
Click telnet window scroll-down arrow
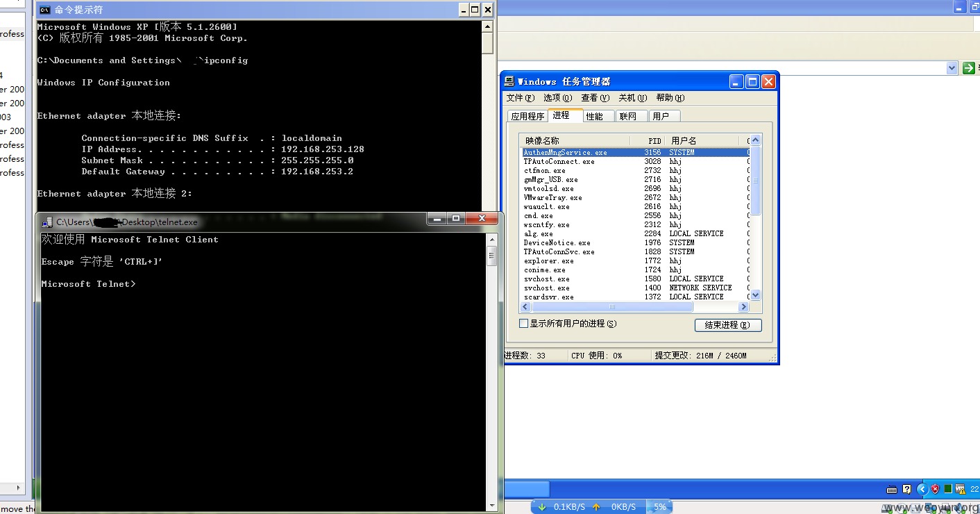(x=492, y=506)
